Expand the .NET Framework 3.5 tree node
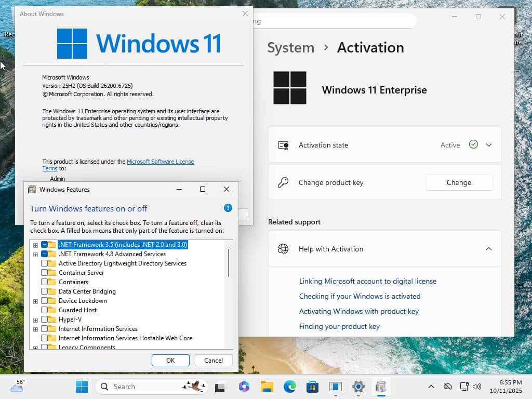The width and height of the screenshot is (532, 399). 35,245
